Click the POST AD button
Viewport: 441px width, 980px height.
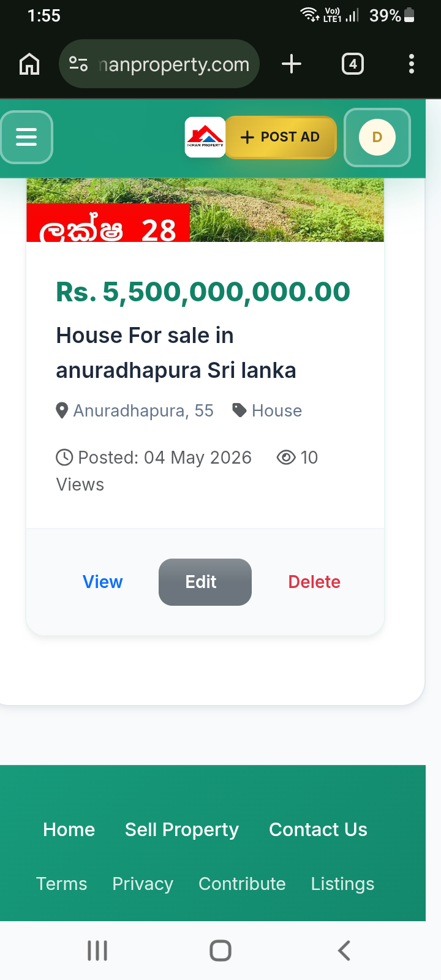coord(281,137)
